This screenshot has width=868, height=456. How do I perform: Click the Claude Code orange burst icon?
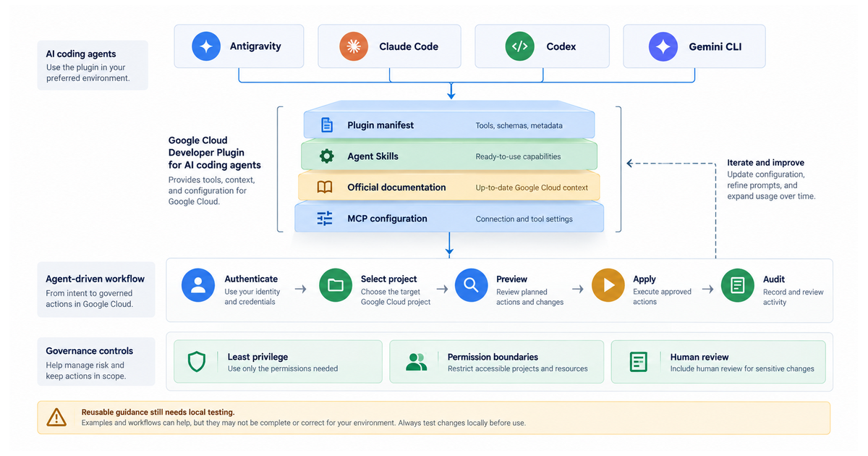pos(354,46)
